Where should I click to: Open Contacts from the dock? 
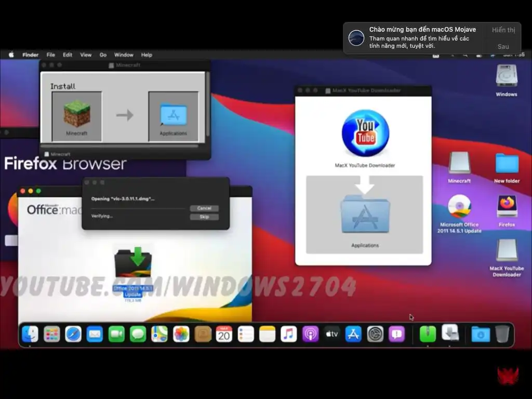tap(203, 334)
